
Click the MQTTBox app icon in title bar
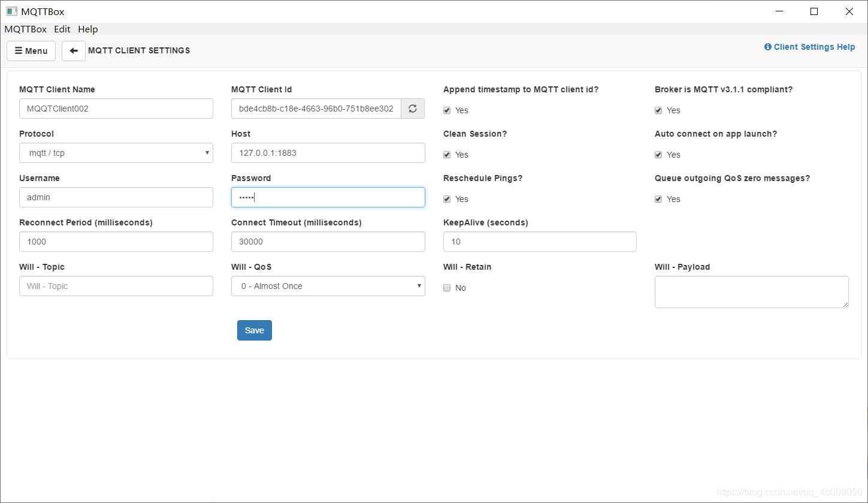(11, 11)
